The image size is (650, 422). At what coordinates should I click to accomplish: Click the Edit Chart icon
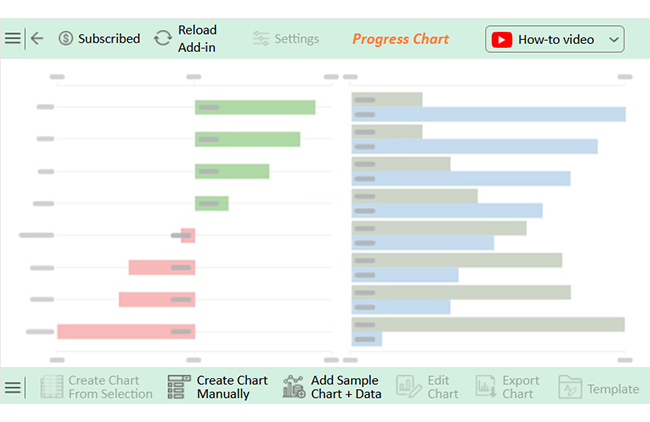click(x=407, y=387)
